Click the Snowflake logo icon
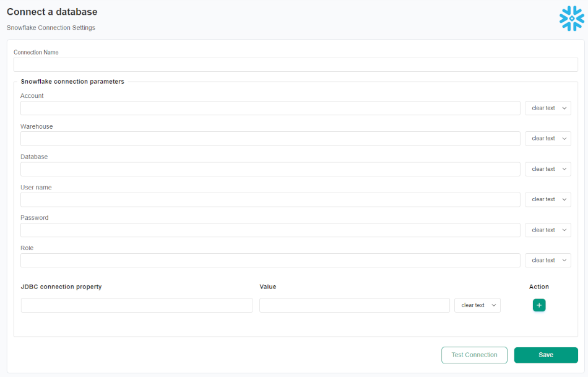The image size is (588, 377). coord(571,19)
